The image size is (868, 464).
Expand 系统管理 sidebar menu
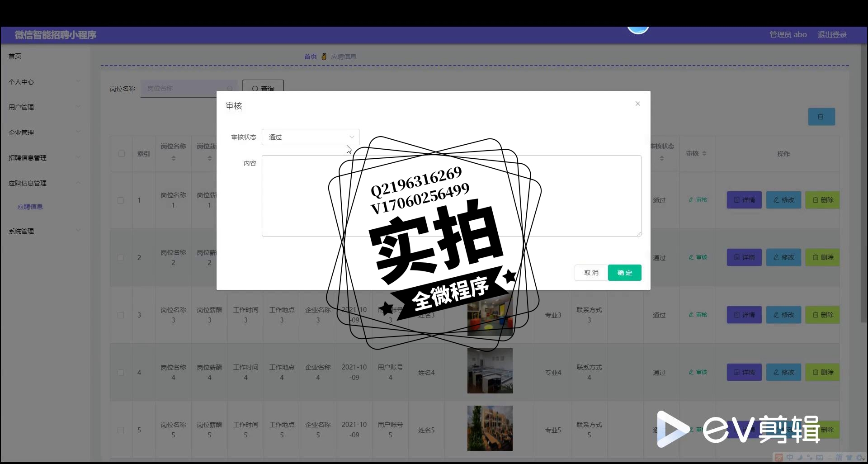pyautogui.click(x=45, y=231)
